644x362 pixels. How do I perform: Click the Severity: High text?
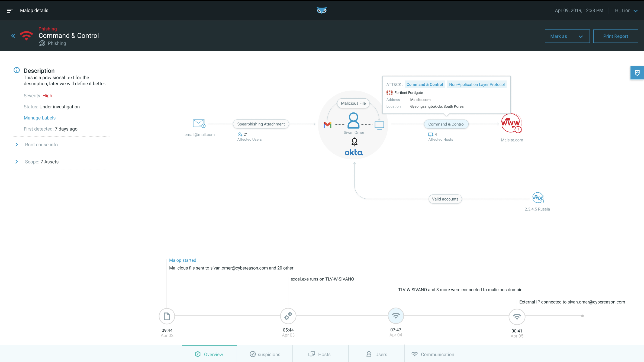(38, 96)
